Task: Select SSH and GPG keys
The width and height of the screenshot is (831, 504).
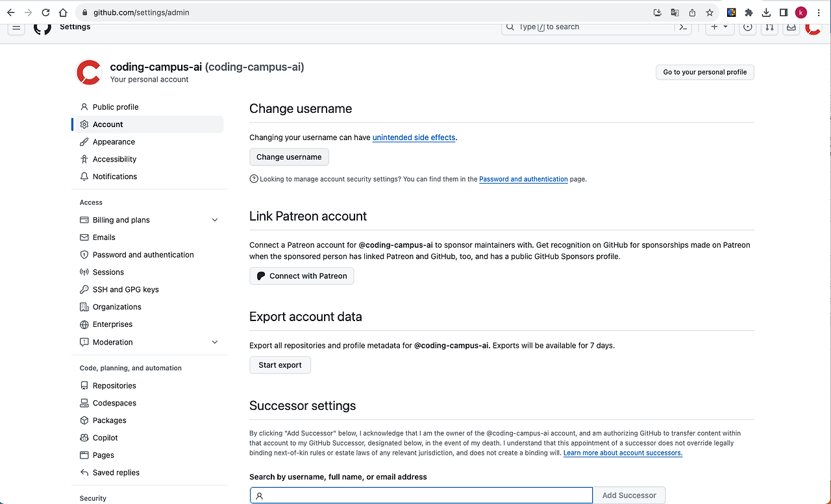Action: point(125,289)
